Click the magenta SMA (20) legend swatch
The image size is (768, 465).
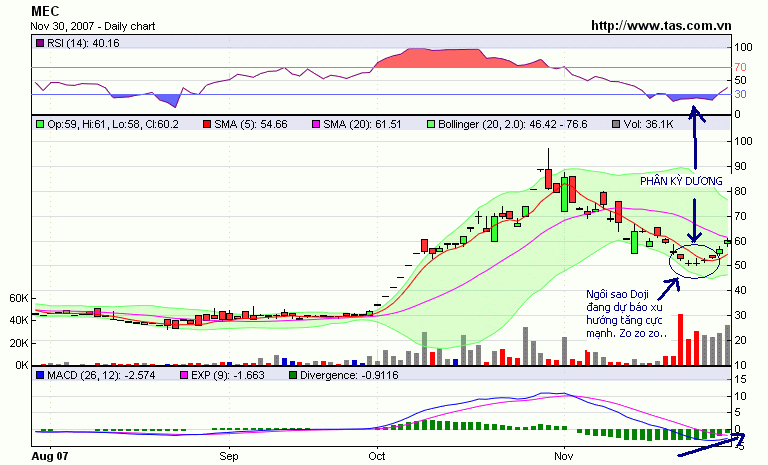point(316,124)
